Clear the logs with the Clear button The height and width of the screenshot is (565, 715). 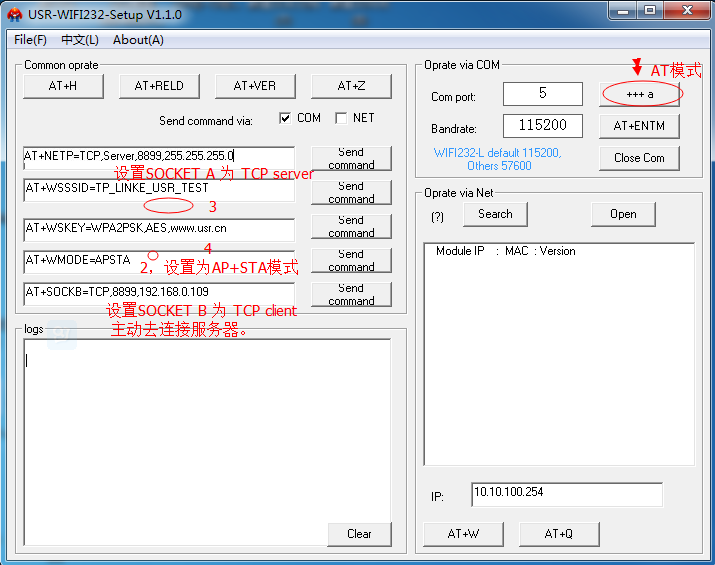click(359, 534)
